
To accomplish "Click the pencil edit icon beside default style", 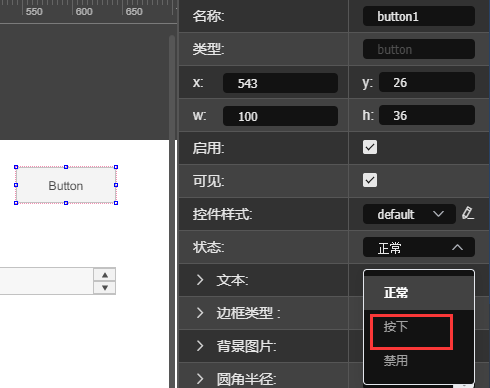I will [468, 213].
